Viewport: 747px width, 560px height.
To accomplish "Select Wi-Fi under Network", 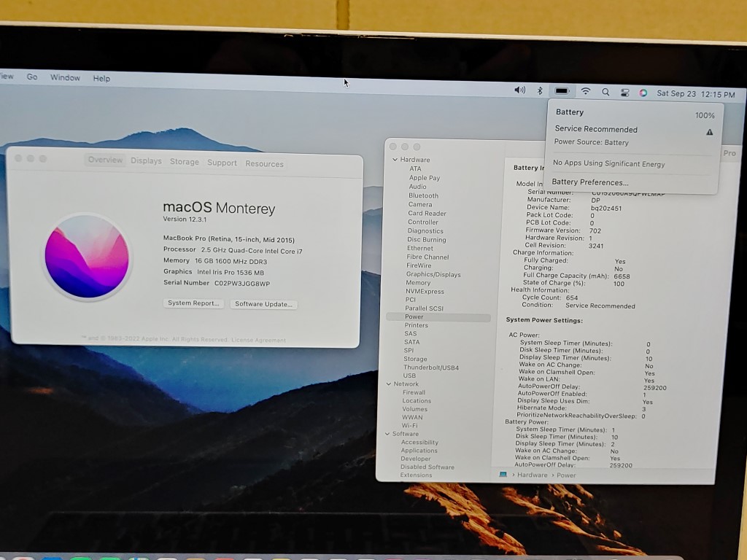I will [409, 426].
